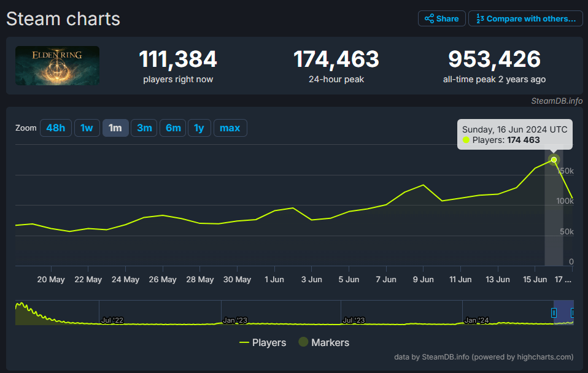Select the 1m zoom range

(115, 128)
